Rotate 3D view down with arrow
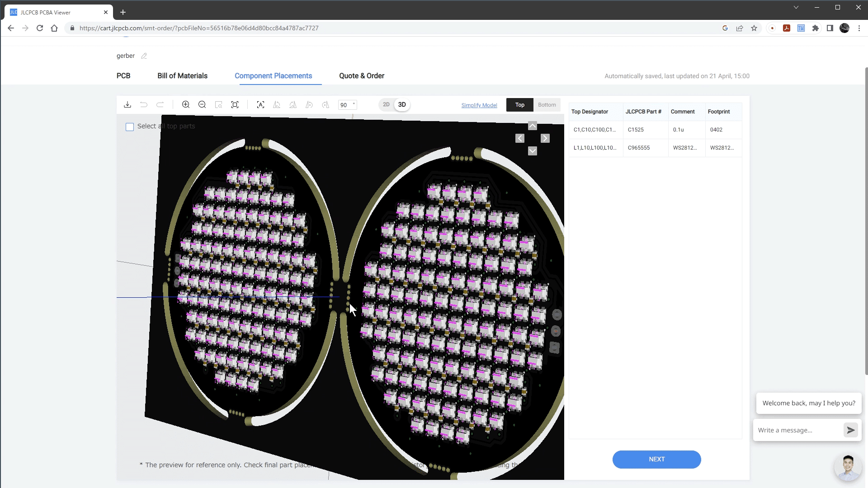The width and height of the screenshot is (868, 488). click(533, 151)
